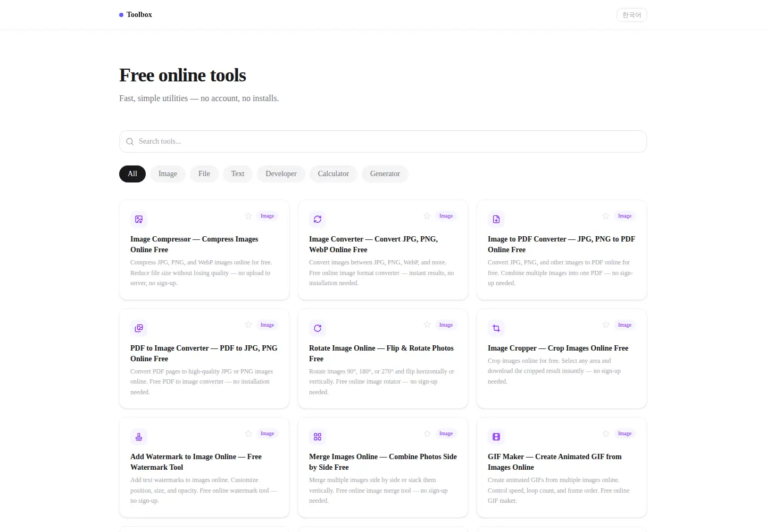Star the Image Cropper tool

pos(606,325)
